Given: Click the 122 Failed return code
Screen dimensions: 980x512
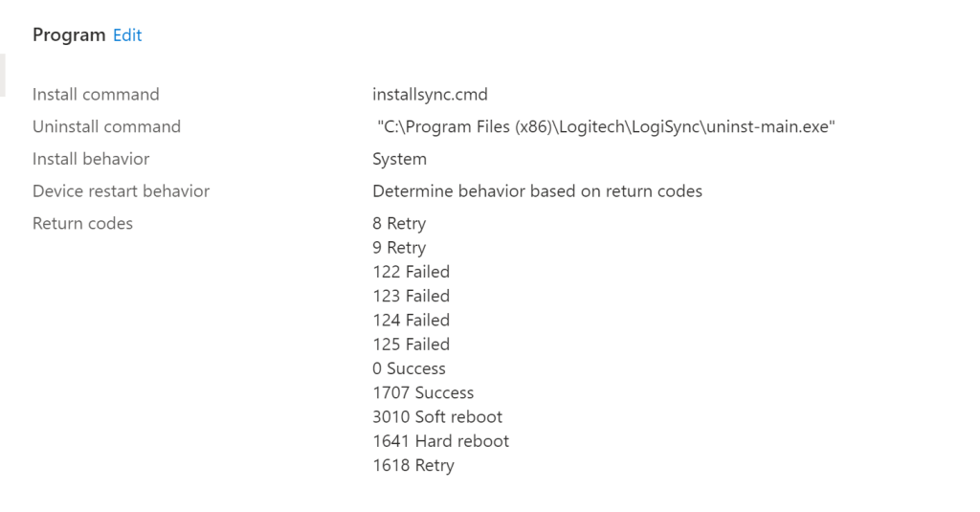Looking at the screenshot, I should [411, 272].
